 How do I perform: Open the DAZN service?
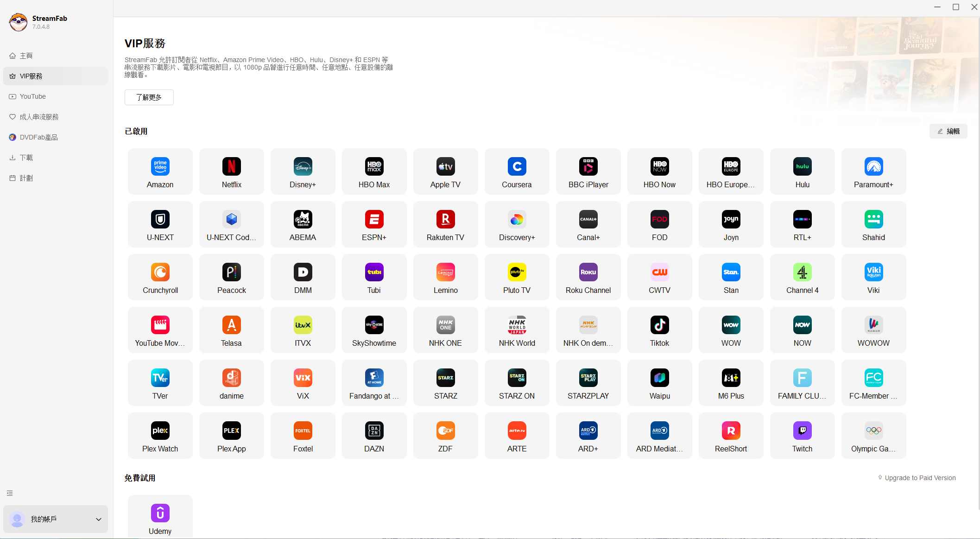click(x=374, y=436)
